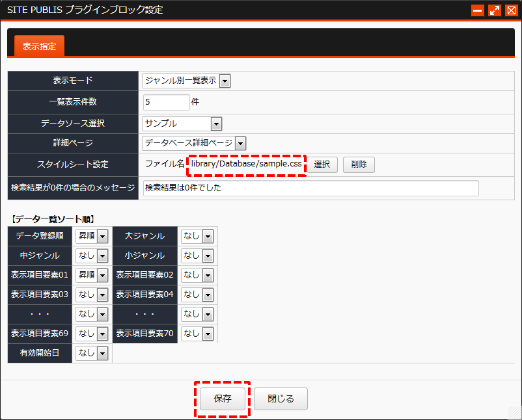Click the 検索結果が0件の場合のメッセージ label
This screenshot has width=522, height=420.
(x=73, y=188)
